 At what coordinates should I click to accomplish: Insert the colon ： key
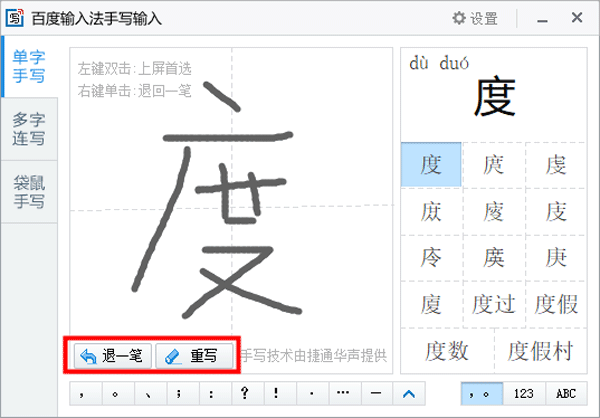tap(215, 393)
